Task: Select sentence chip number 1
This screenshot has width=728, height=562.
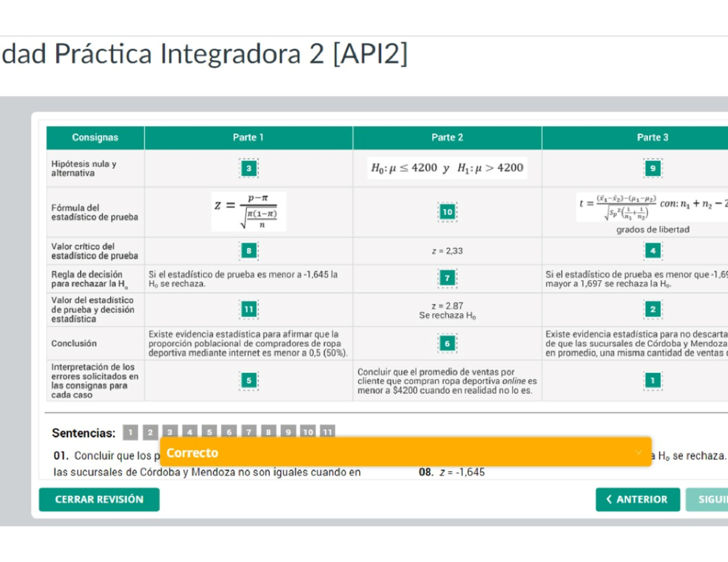Action: point(130,432)
